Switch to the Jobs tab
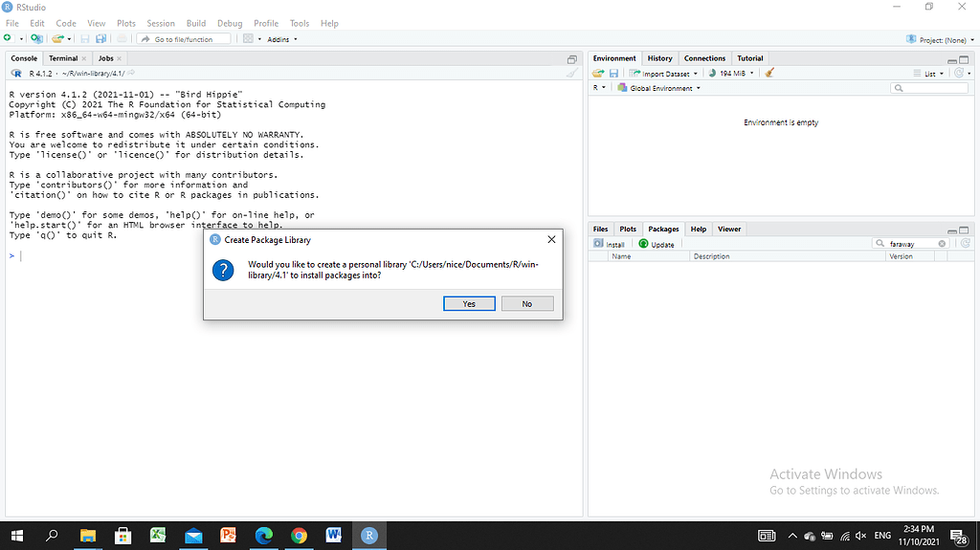 [x=105, y=58]
